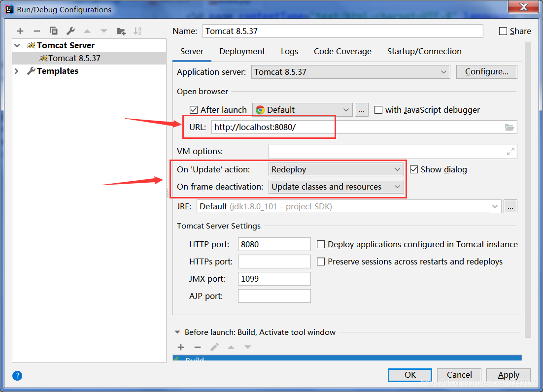Click the Templates wrench icon
Viewport: 543px width, 392px height.
(31, 71)
